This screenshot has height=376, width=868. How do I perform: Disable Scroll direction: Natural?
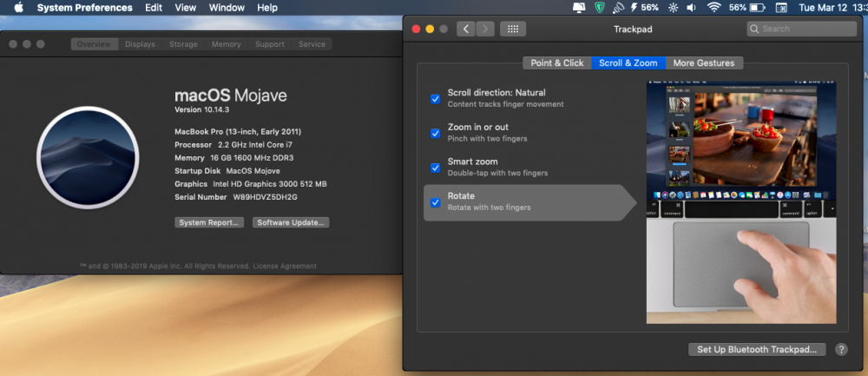coord(435,99)
